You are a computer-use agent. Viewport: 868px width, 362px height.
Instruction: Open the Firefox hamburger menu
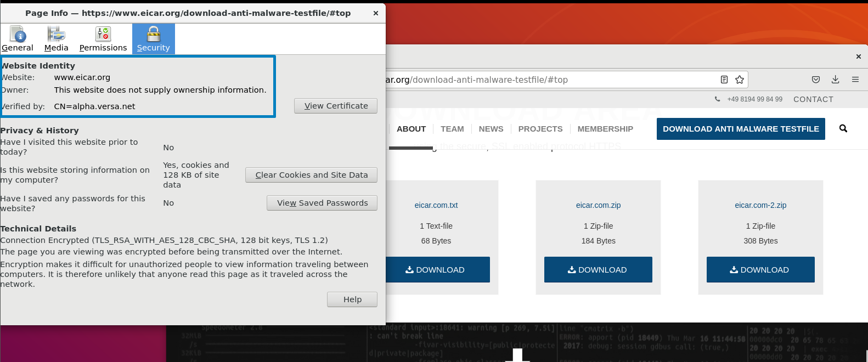855,80
